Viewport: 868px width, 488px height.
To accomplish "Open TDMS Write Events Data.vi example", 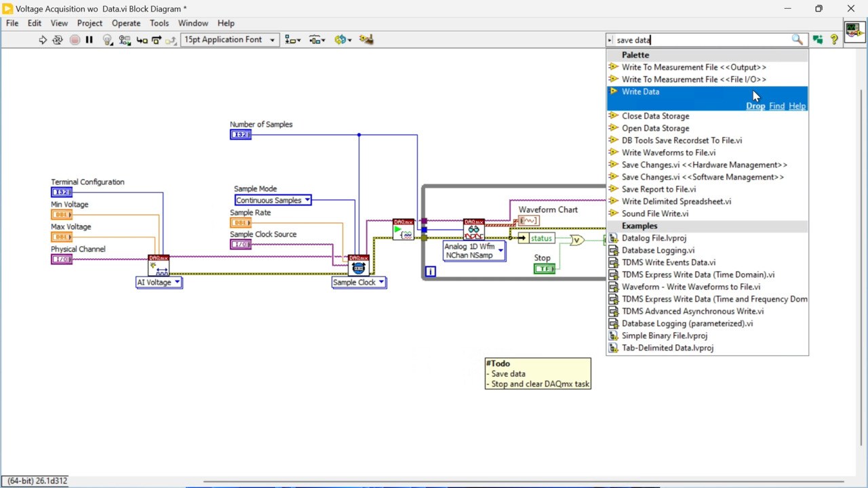I will tap(707, 262).
